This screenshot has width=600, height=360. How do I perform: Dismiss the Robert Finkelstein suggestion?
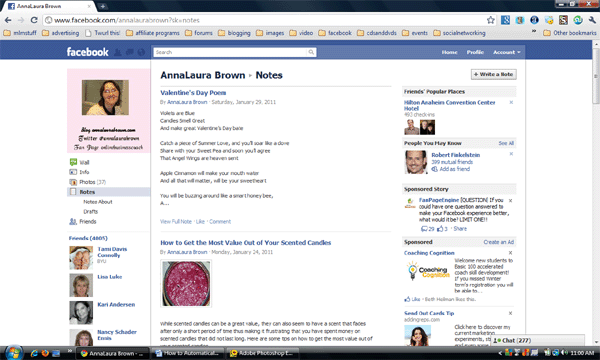pos(511,154)
